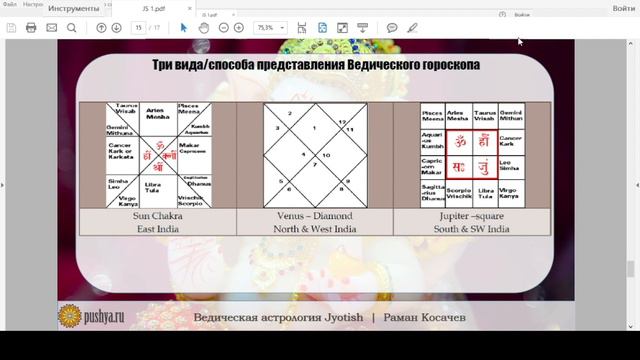The width and height of the screenshot is (640, 360).
Task: Click the vertical scrollbar thumb
Action: (x=631, y=269)
